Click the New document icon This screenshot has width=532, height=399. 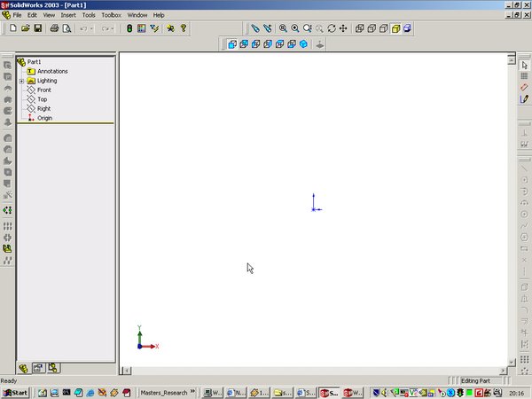13,28
